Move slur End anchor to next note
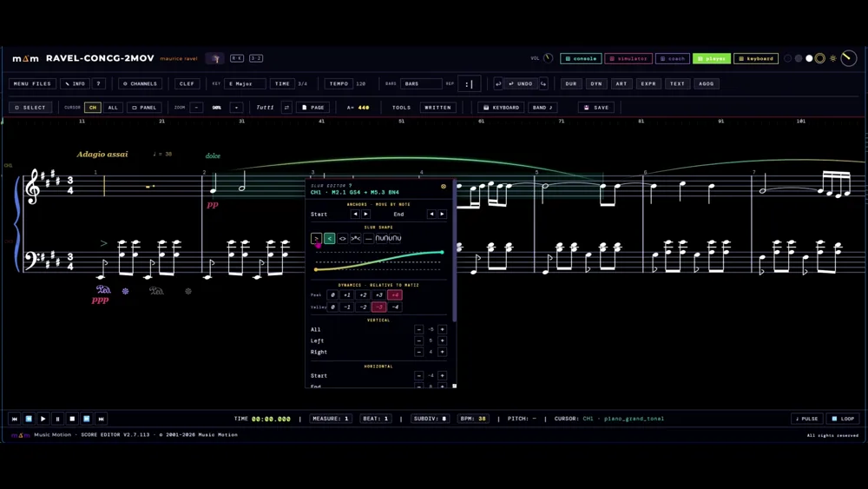This screenshot has height=489, width=868. tap(442, 214)
